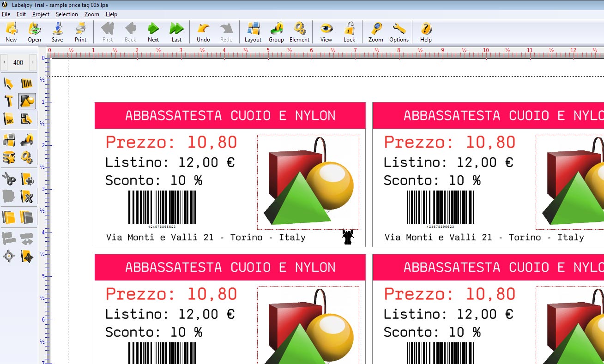Select the picture shapes tool
The image size is (604, 364).
tap(27, 101)
